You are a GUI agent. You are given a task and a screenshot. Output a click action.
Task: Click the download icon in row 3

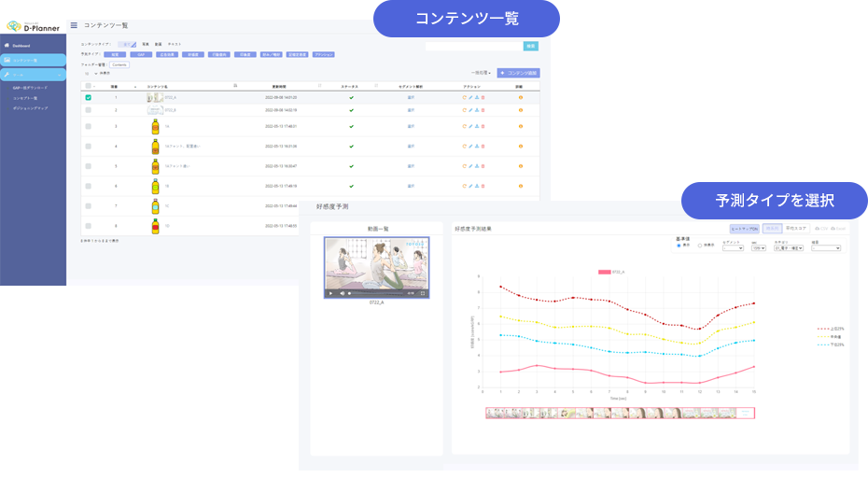tap(477, 125)
